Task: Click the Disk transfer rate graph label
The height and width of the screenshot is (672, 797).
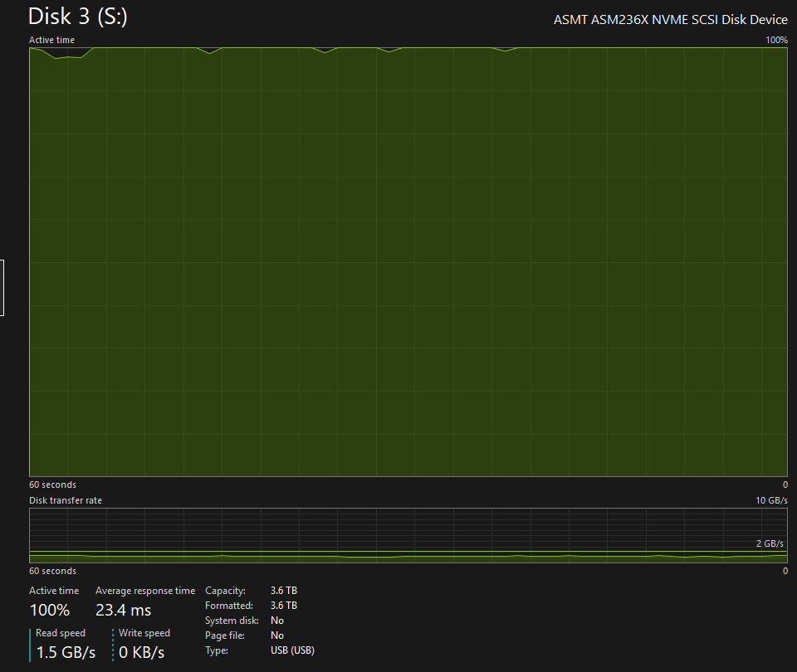Action: [x=66, y=500]
